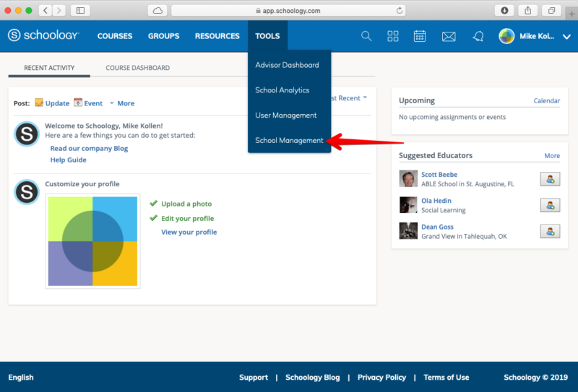Toggle the Safari sidebar button

(80, 10)
